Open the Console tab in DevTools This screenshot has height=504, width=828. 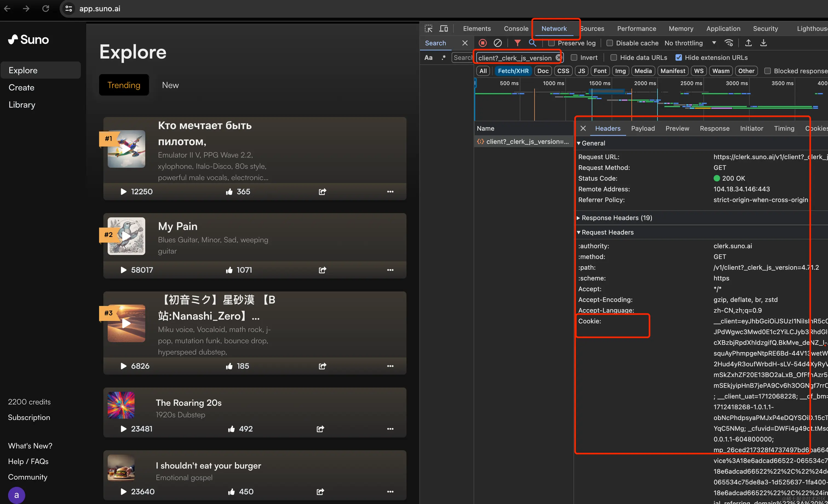coord(516,28)
